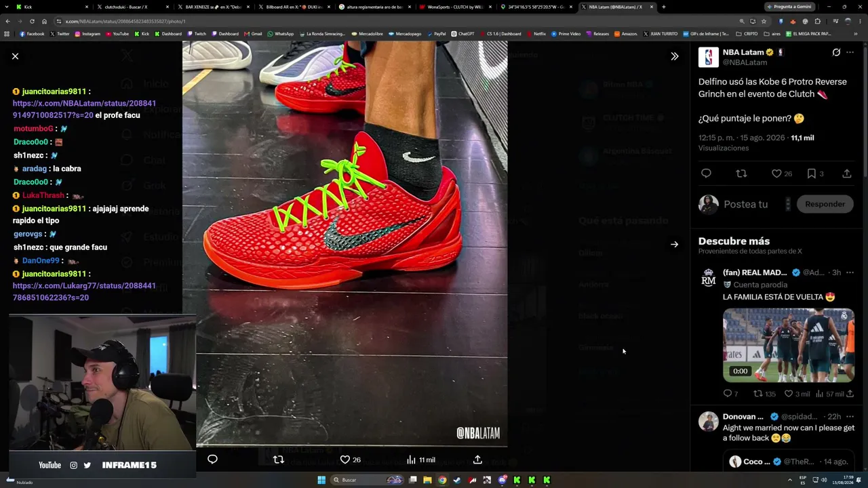Open the Windows Start menu
Screen dimensions: 868x488
[x=321, y=480]
